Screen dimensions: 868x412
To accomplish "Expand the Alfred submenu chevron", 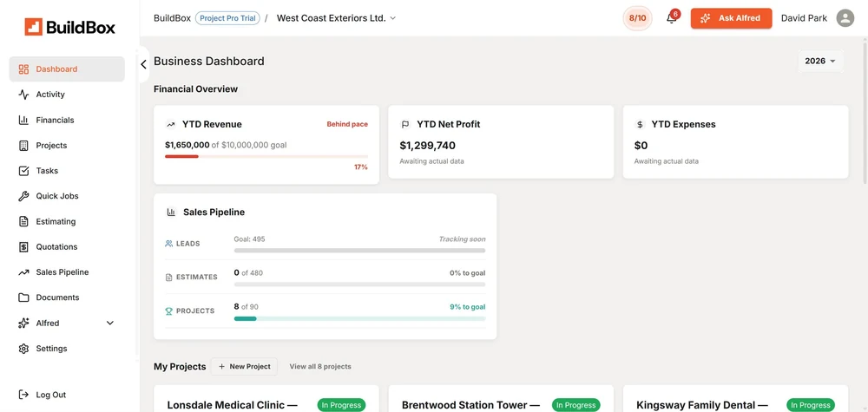I will pos(109,323).
